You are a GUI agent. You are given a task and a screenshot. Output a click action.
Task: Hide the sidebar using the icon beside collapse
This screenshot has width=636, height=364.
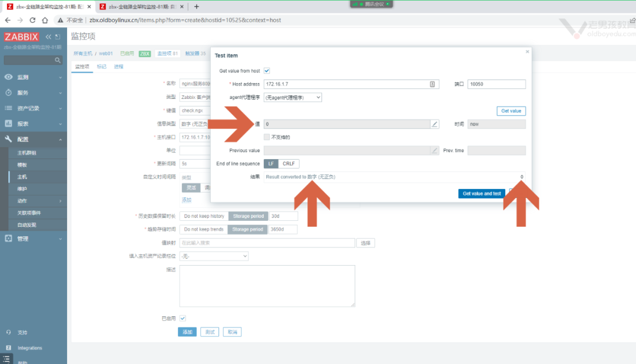58,37
